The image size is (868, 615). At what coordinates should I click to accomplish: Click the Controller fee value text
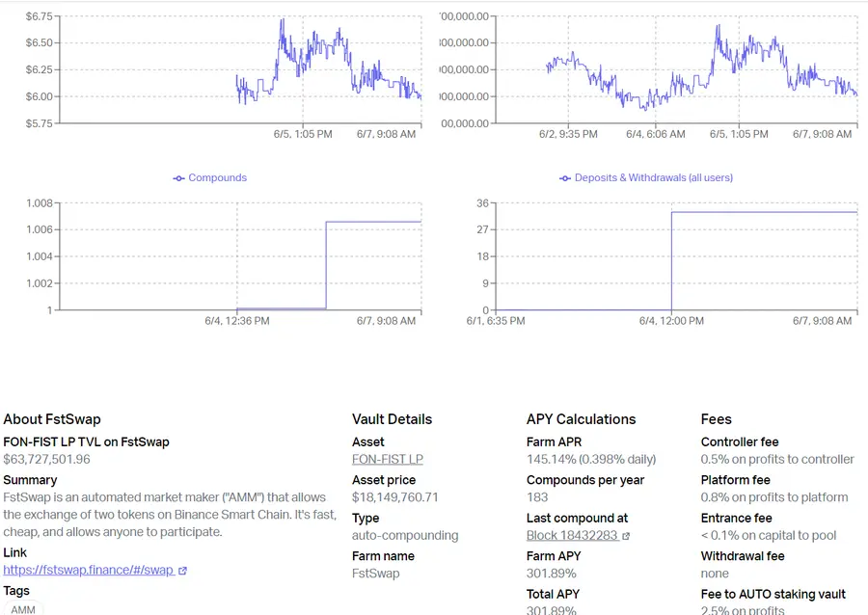point(777,459)
